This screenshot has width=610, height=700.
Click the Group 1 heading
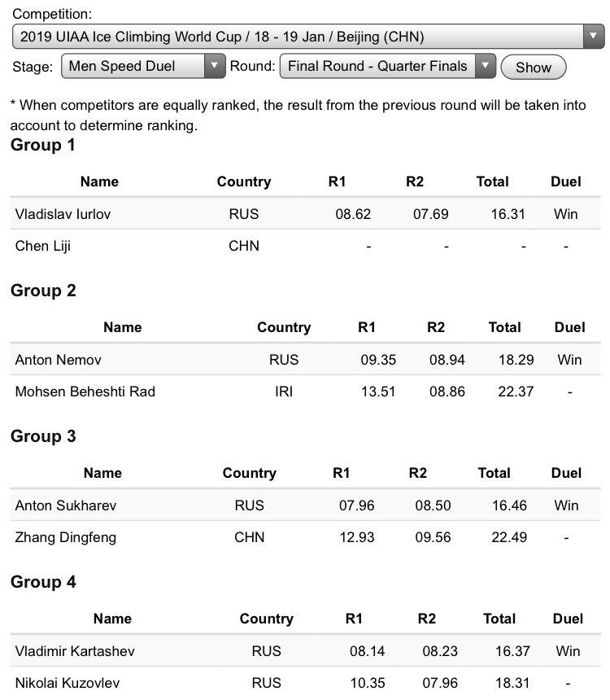43,146
